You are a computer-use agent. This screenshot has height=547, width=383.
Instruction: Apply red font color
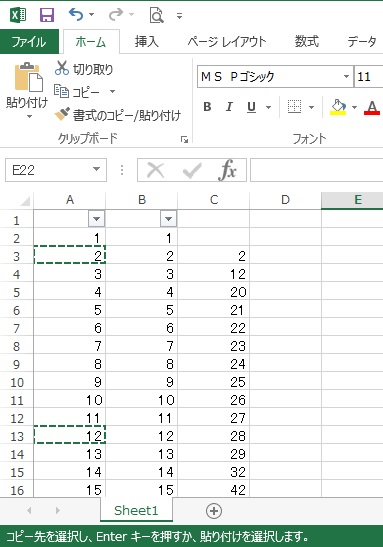pyautogui.click(x=372, y=107)
